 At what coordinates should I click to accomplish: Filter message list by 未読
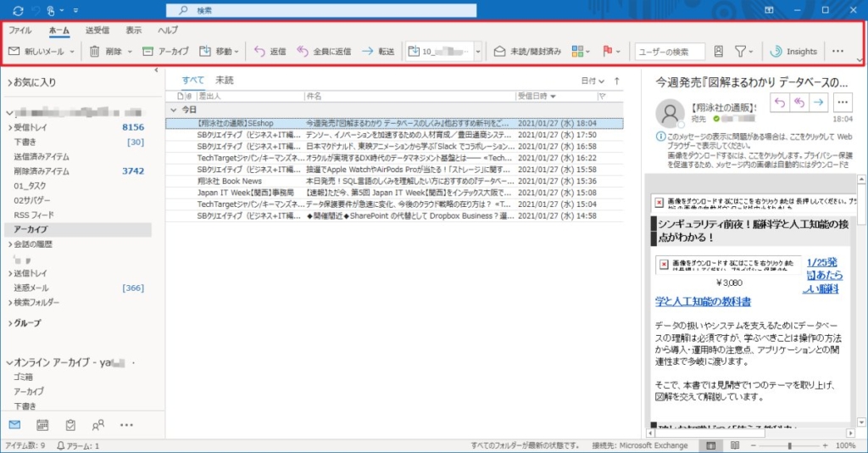click(x=224, y=81)
